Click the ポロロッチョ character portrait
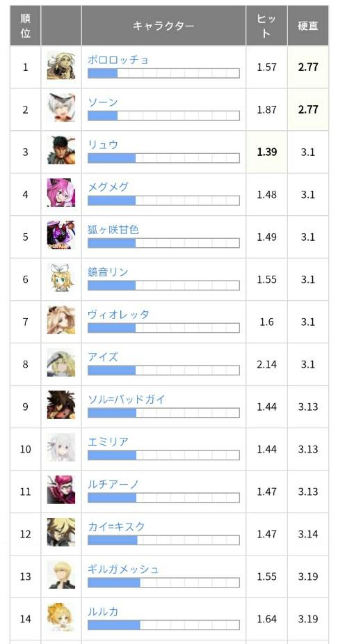The width and height of the screenshot is (338, 644). [61, 65]
